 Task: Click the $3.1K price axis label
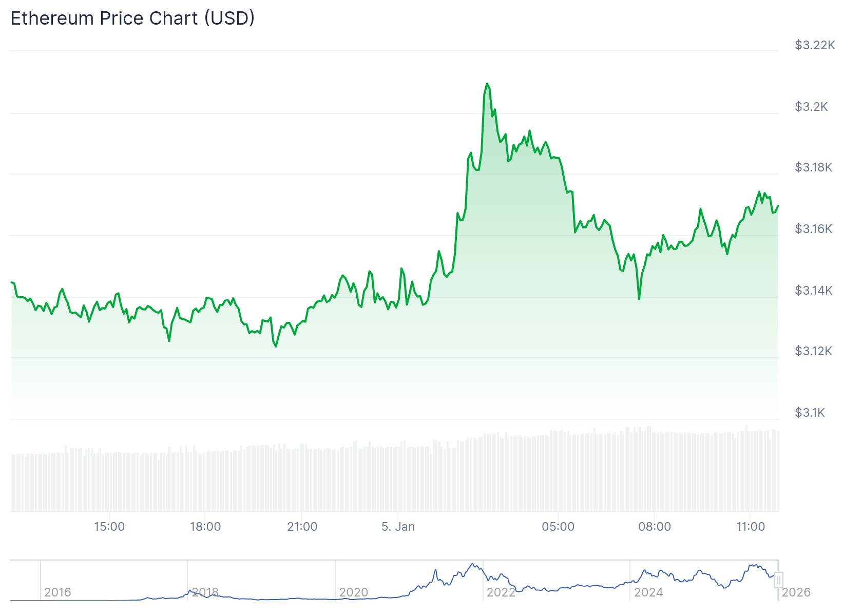pyautogui.click(x=810, y=413)
